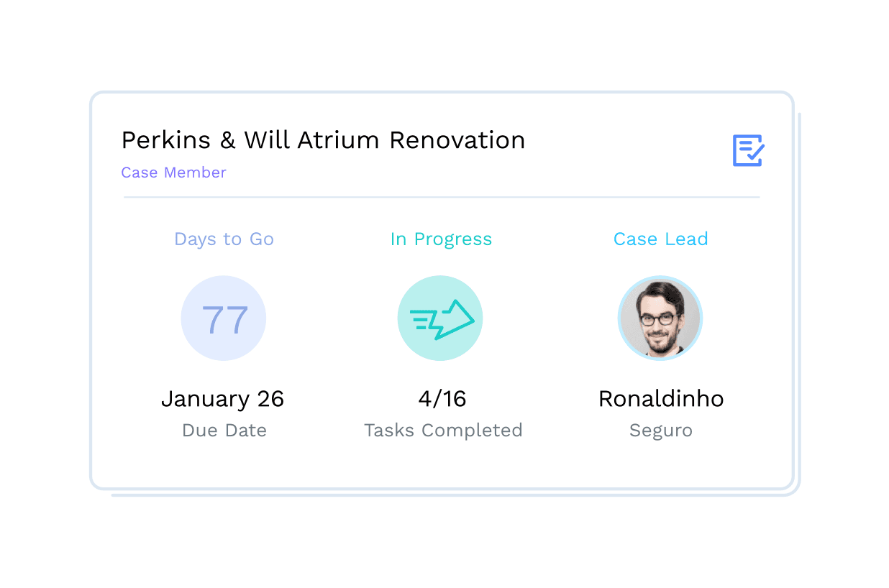
Task: Click the Due Date caption
Action: point(224,431)
